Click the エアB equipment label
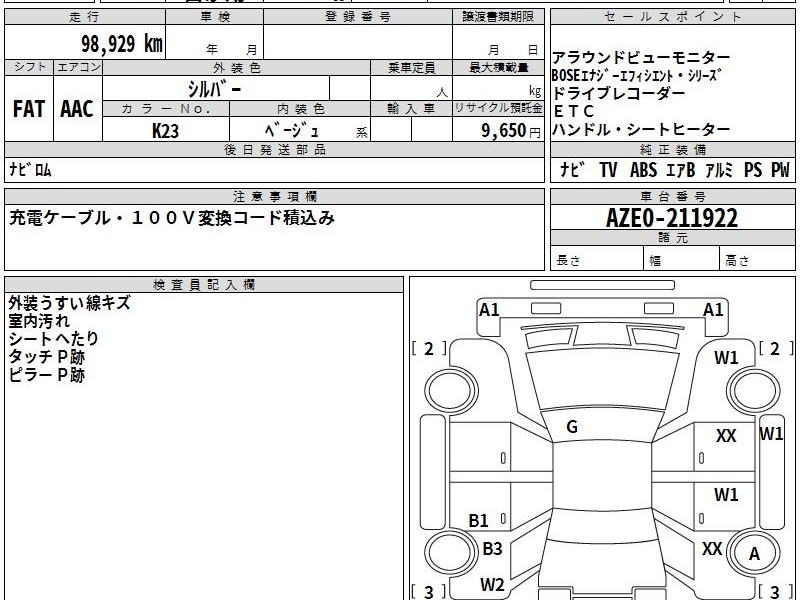Viewport: 800px width, 600px height. coord(681,169)
